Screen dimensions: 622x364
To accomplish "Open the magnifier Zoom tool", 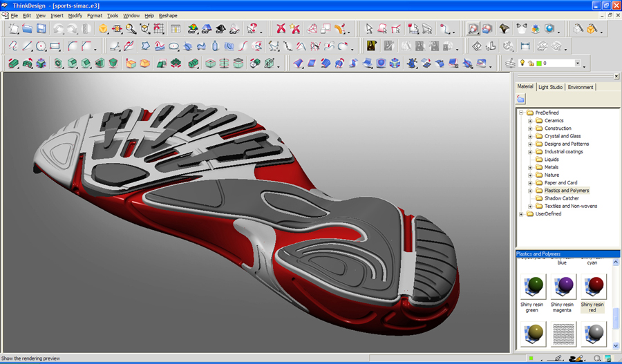I will (x=131, y=28).
